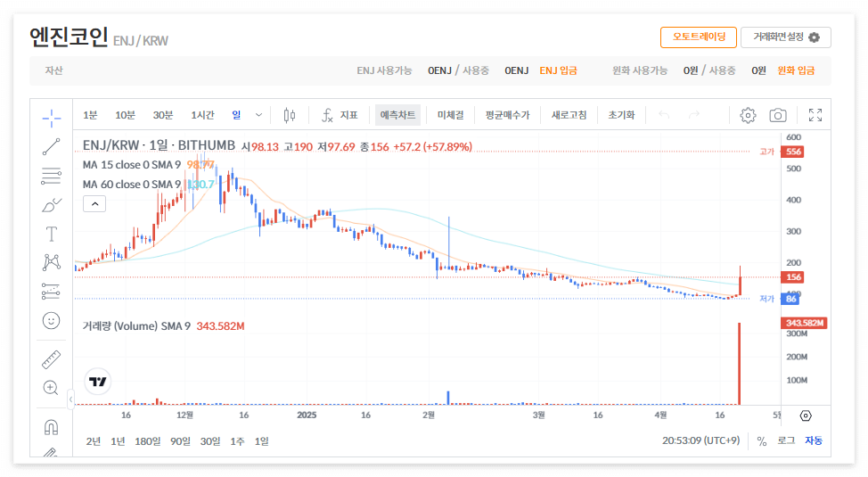The height and width of the screenshot is (477, 868).
Task: Click the ENJ 입금 deposit link
Action: pyautogui.click(x=559, y=70)
